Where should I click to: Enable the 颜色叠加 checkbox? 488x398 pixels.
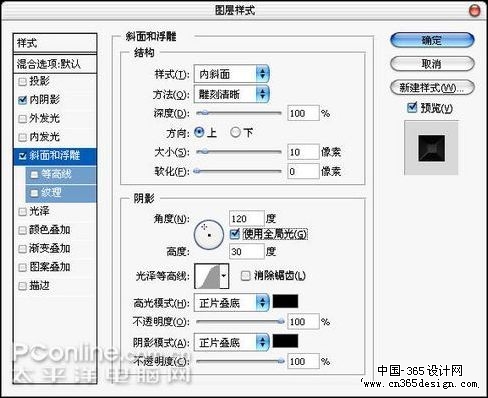(22, 230)
